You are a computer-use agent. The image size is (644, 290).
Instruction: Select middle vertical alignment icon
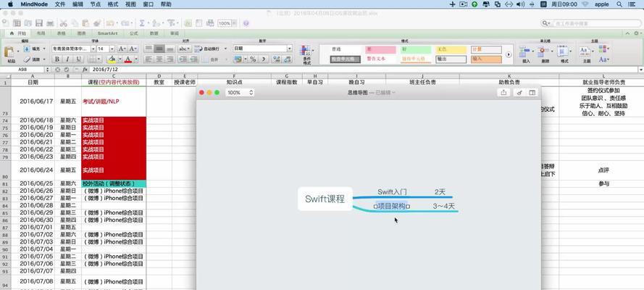[x=159, y=49]
